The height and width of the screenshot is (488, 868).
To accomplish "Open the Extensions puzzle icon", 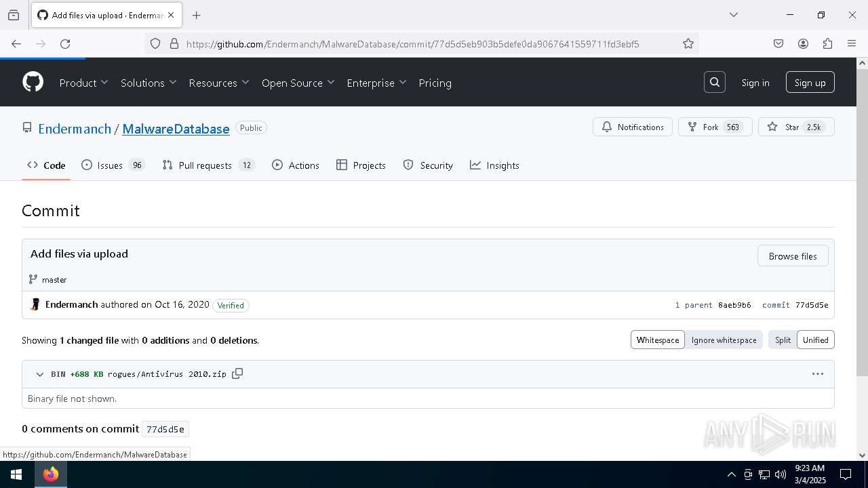I will [x=827, y=43].
